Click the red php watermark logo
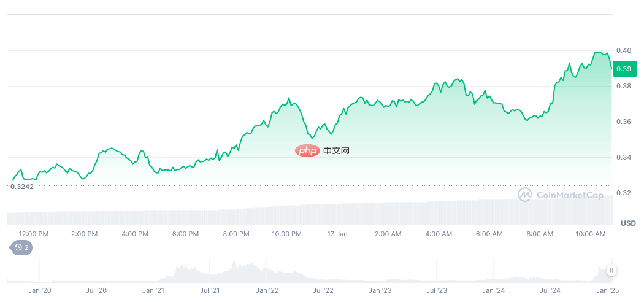644x302 pixels. (307, 150)
